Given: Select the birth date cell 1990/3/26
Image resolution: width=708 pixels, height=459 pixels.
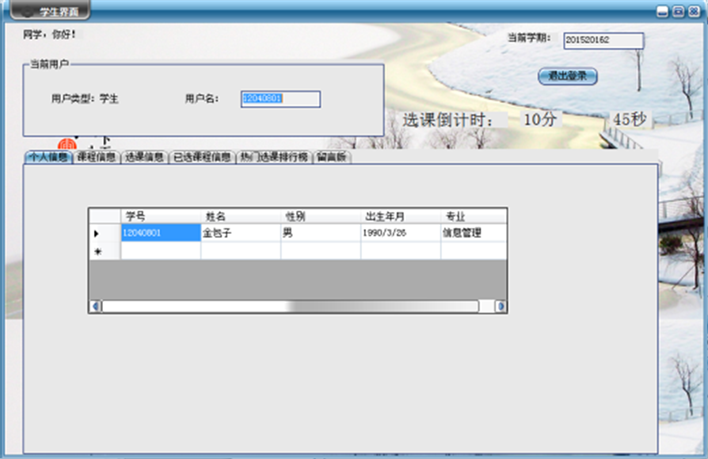Looking at the screenshot, I should (x=401, y=233).
